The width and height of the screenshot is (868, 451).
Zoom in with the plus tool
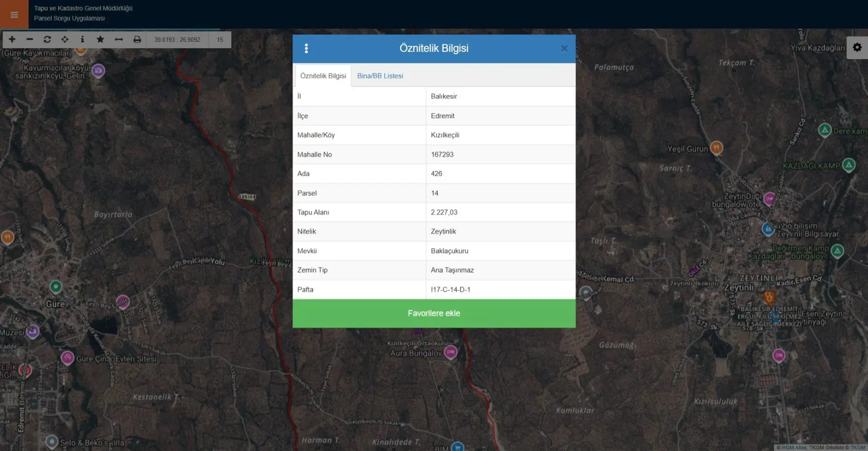point(12,39)
